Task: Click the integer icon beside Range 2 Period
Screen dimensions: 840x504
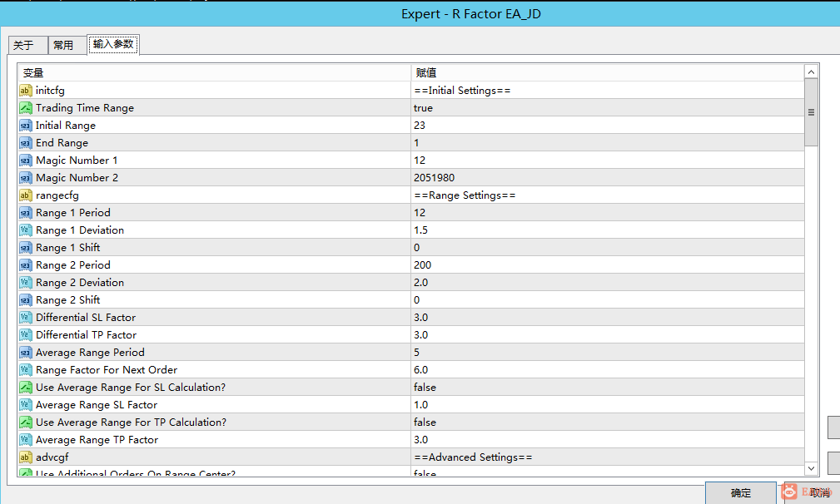Action: click(25, 265)
